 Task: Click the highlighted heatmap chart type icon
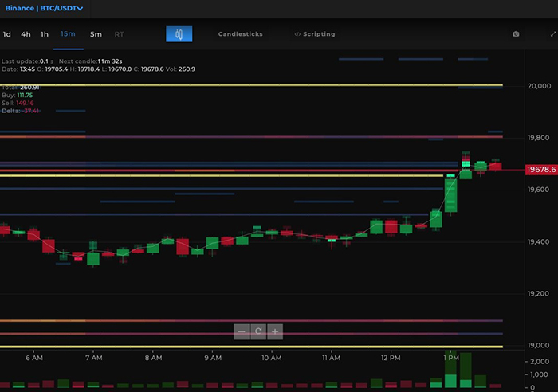click(x=179, y=34)
